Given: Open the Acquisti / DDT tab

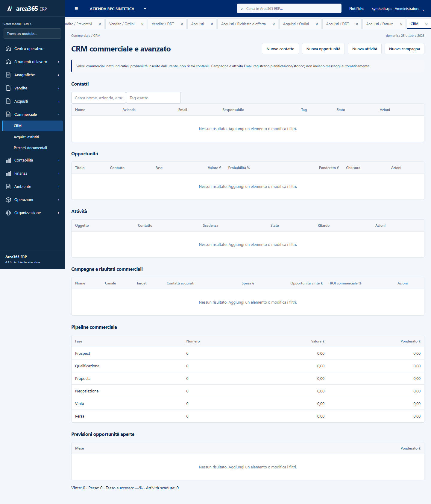Looking at the screenshot, I should 338,24.
